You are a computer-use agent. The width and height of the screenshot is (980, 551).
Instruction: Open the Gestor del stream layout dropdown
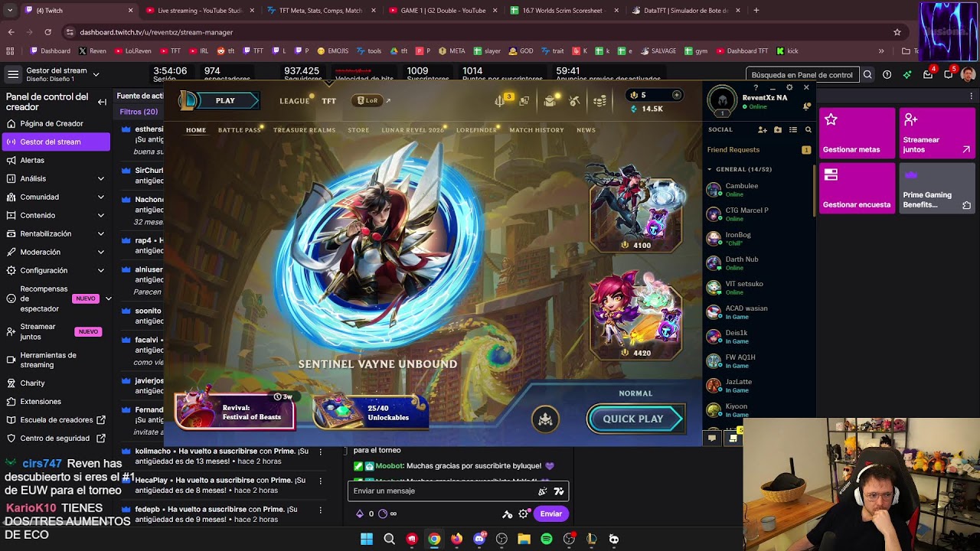tap(63, 74)
